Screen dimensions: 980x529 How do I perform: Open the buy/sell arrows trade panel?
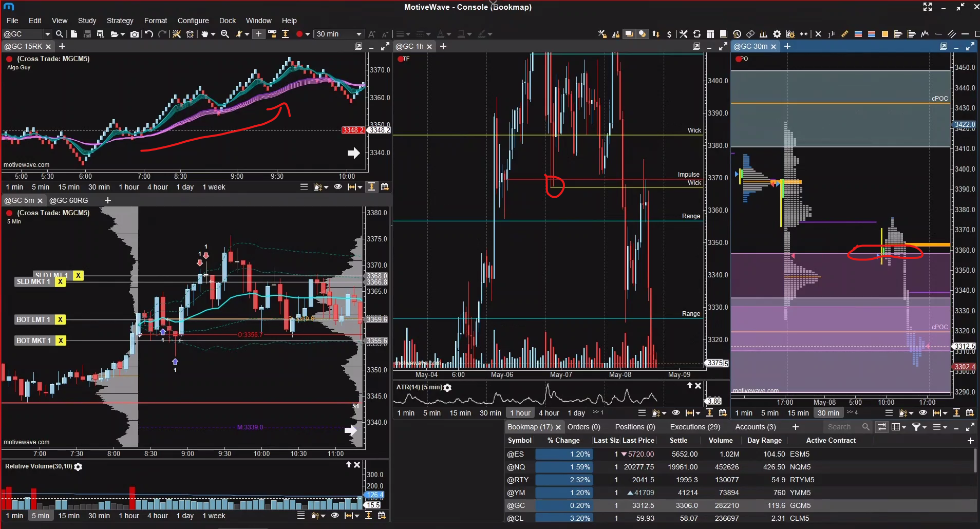point(656,34)
